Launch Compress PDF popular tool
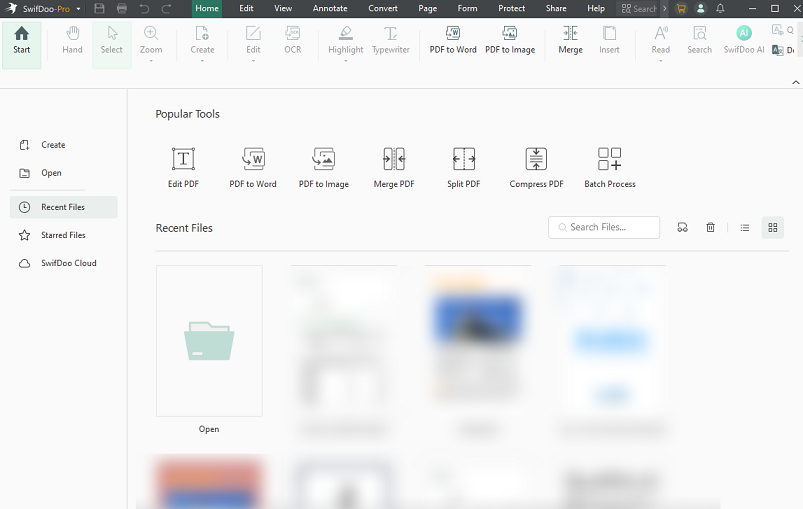Viewport: 803px width, 509px height. coord(536,167)
